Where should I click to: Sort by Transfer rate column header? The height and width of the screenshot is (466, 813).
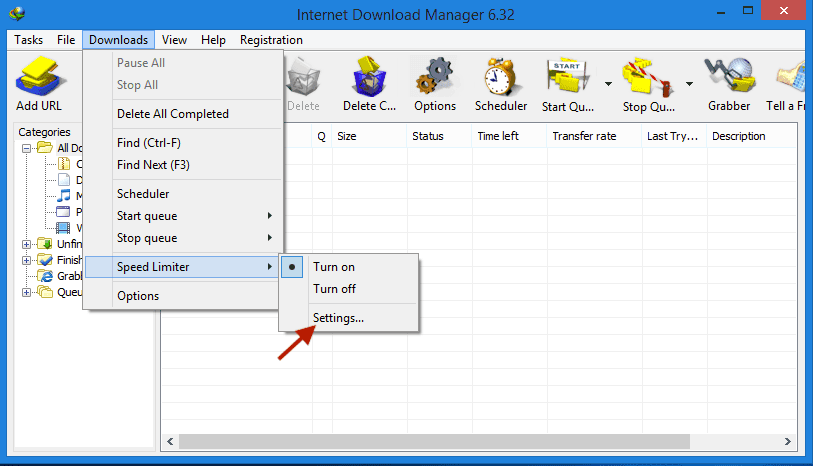(x=595, y=136)
